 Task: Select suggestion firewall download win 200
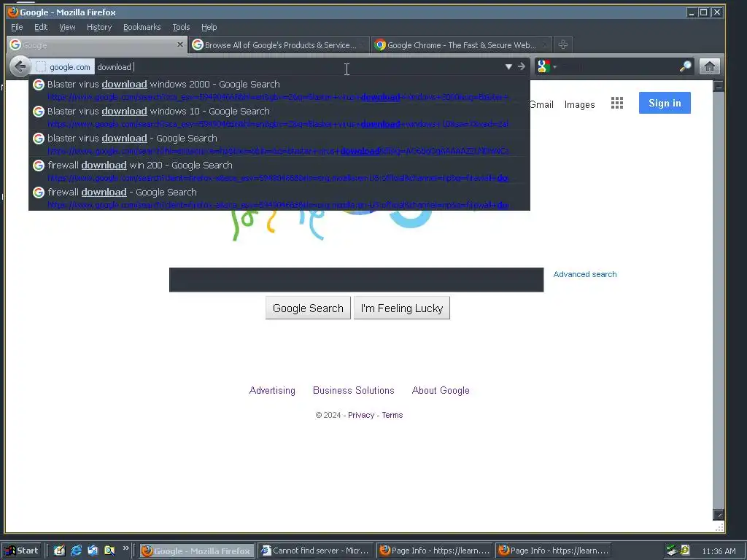click(x=279, y=171)
